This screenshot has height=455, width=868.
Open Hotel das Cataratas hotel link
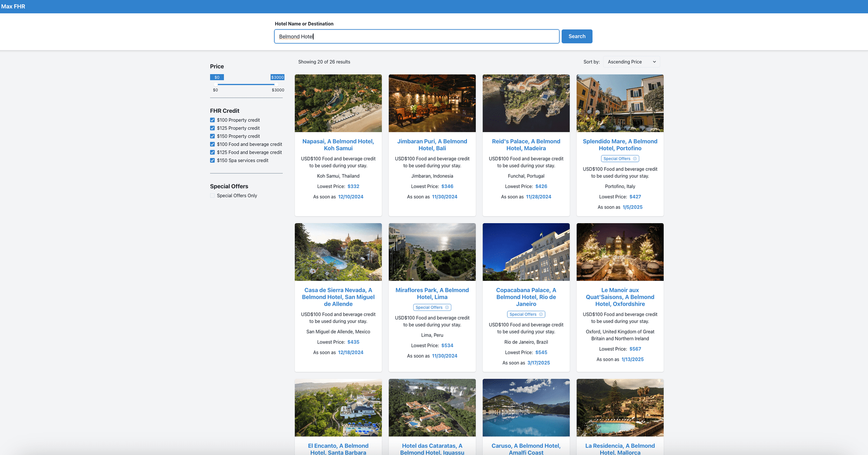click(432, 449)
